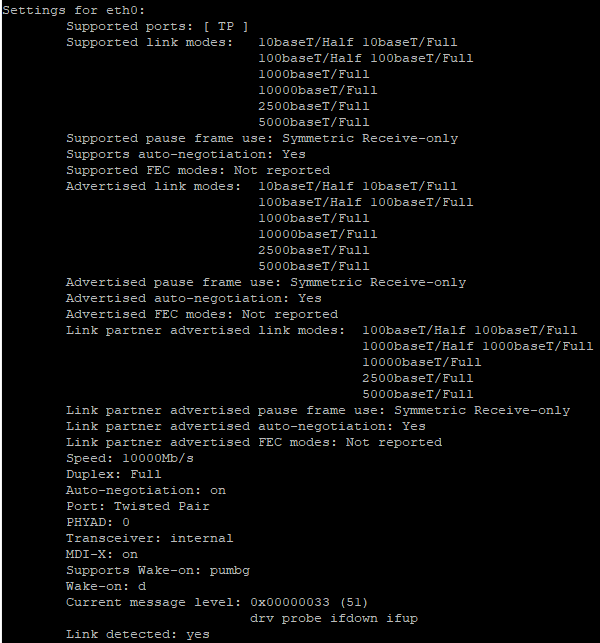Click the 'MDI-X: on' line

pos(102,554)
